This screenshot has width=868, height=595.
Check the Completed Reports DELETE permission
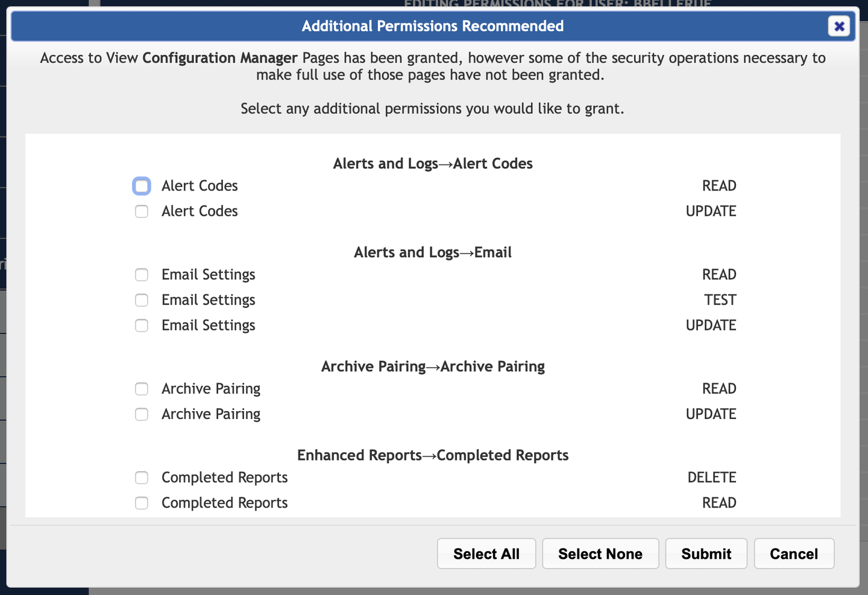(141, 477)
